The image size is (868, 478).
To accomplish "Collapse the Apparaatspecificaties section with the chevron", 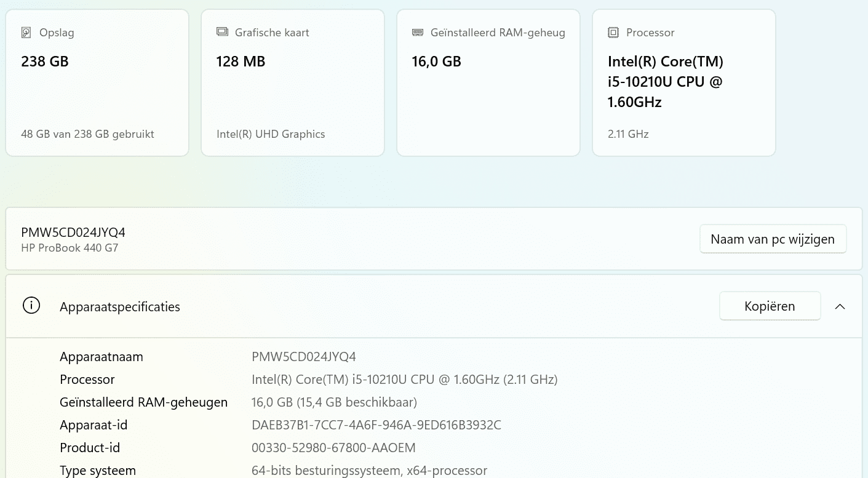I will (840, 306).
